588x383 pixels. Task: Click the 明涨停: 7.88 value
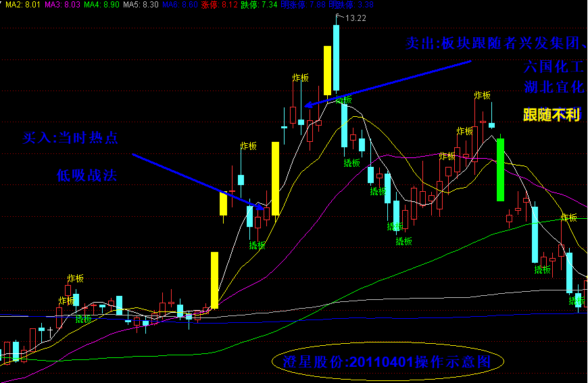click(x=303, y=5)
